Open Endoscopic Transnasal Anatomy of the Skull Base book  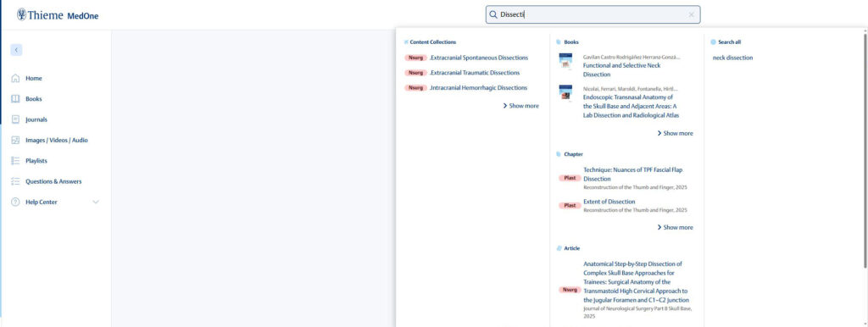631,106
